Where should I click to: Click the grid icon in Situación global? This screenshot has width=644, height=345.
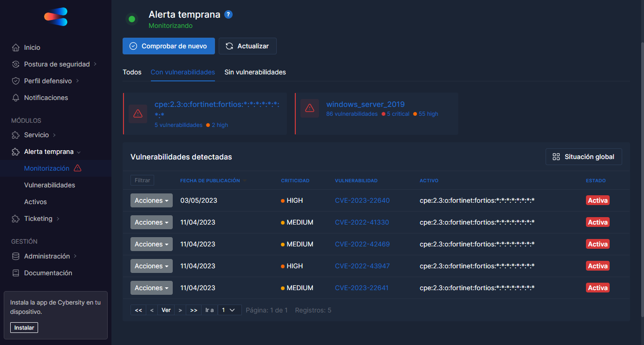tap(556, 157)
